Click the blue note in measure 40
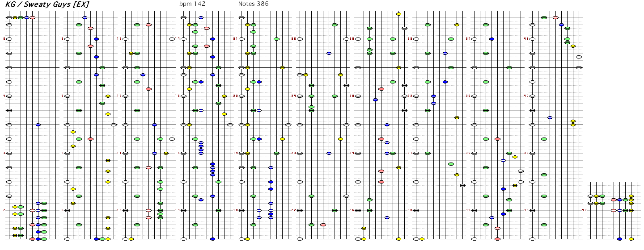Screen dimensions: 644x250 click(550, 117)
